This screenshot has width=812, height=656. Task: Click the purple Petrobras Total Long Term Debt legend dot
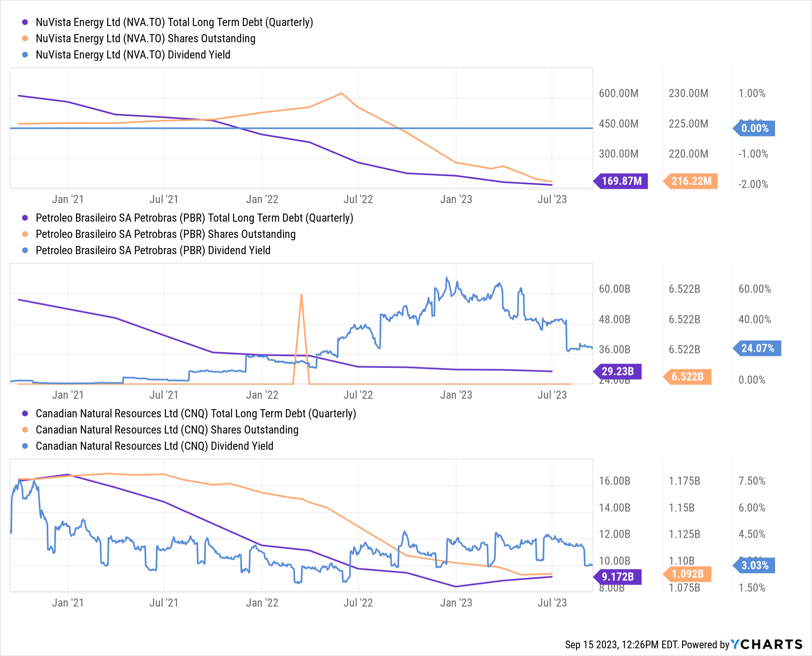point(25,218)
